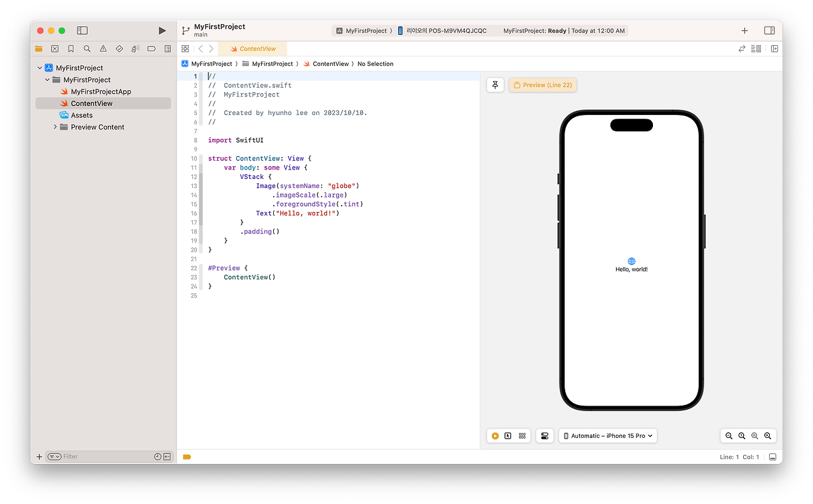This screenshot has width=813, height=504.
Task: Click the Preview (Line 22) banner button
Action: coord(543,84)
